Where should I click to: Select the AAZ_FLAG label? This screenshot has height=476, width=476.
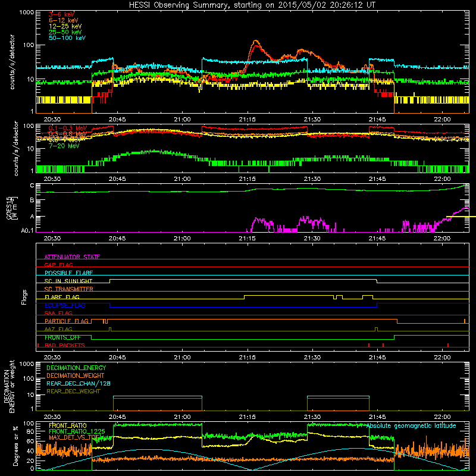point(58,329)
